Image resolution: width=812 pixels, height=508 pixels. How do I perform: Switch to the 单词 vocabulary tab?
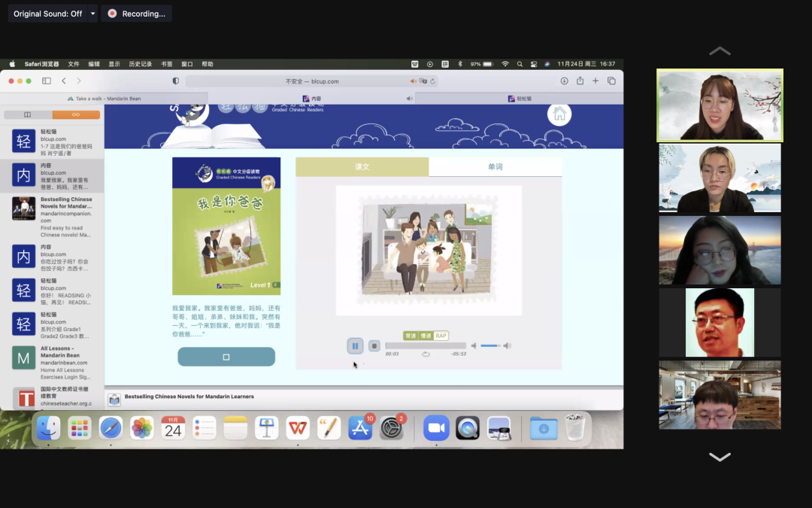coord(495,167)
